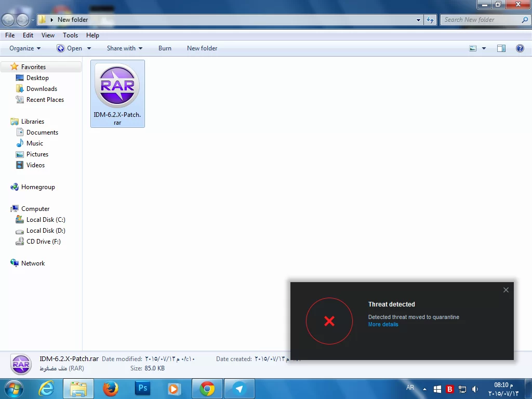The image size is (532, 399).
Task: Click the Windows flag tray icon
Action: click(437, 389)
